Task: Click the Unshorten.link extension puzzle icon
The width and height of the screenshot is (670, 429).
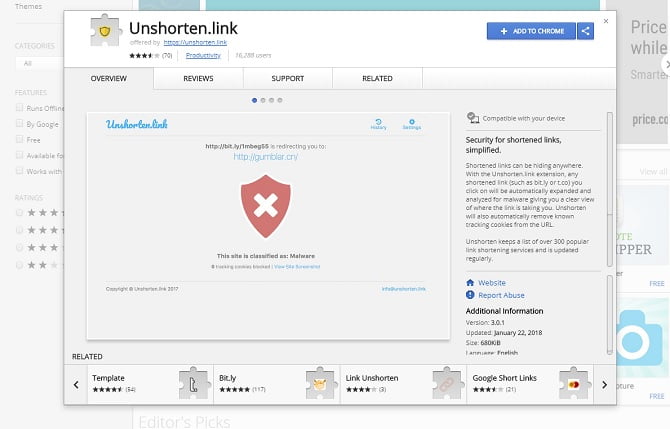Action: coord(106,30)
